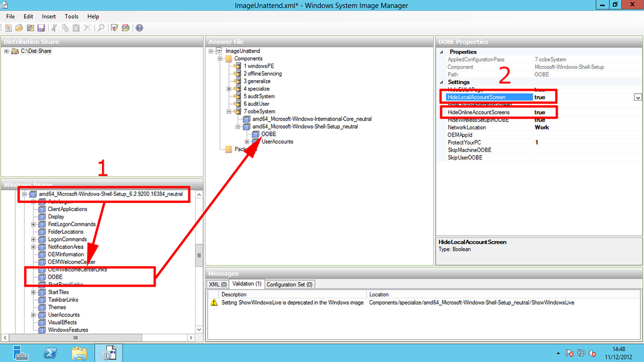Click the Create Configuration Set icon

126,28
